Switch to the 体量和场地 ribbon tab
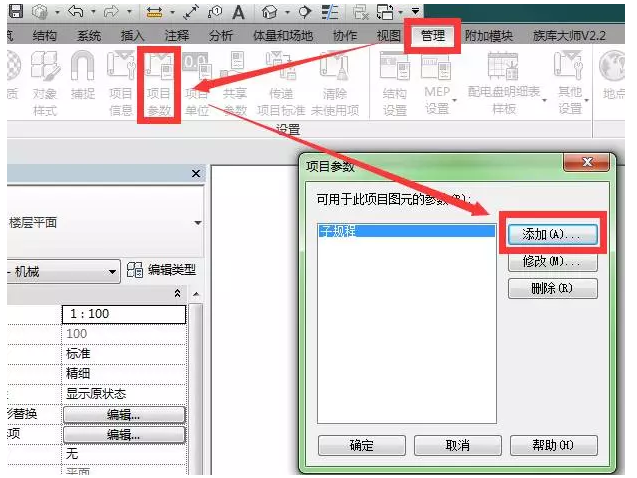Viewport: 637px width, 478px height. coord(283,36)
